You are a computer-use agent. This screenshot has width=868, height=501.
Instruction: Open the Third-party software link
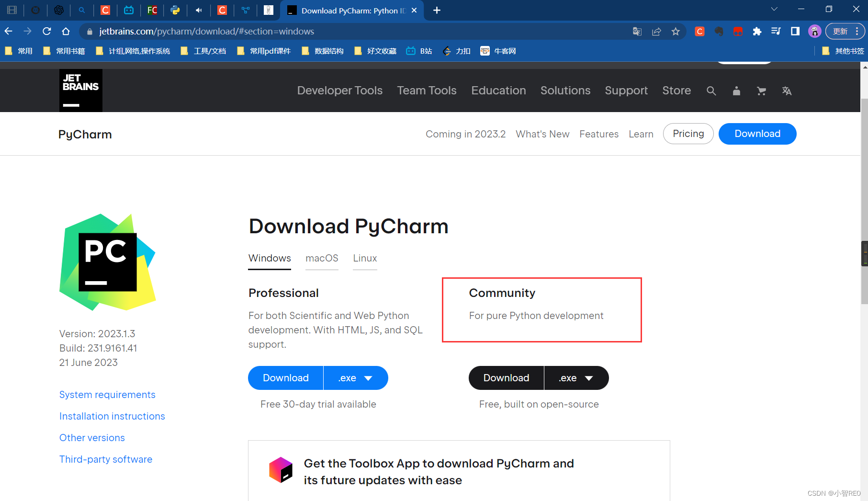(106, 459)
